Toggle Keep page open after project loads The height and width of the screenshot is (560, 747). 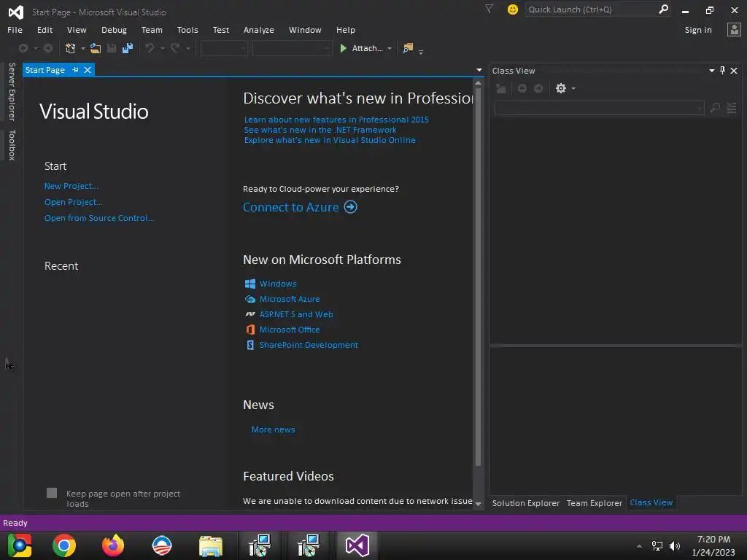52,493
